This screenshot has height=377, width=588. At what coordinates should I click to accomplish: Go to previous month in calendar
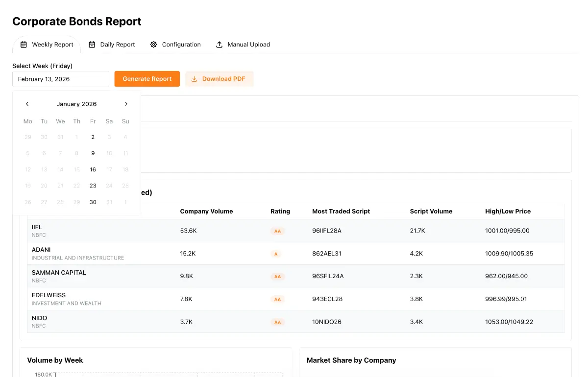[27, 104]
